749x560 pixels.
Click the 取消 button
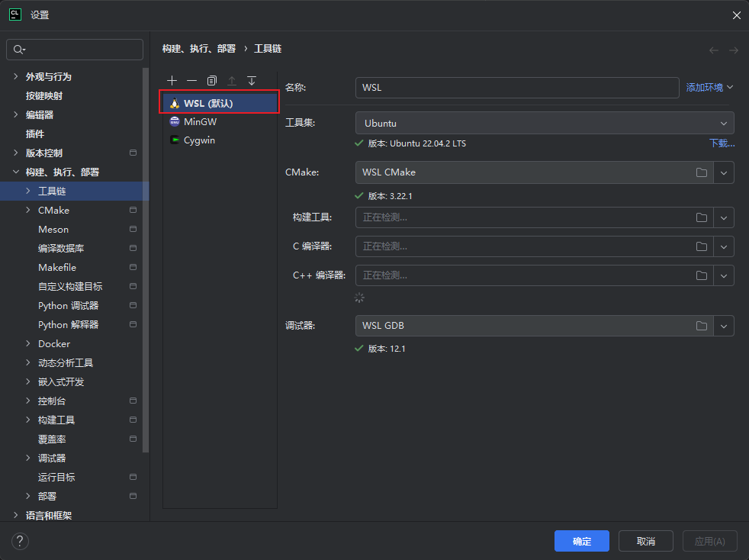point(645,541)
